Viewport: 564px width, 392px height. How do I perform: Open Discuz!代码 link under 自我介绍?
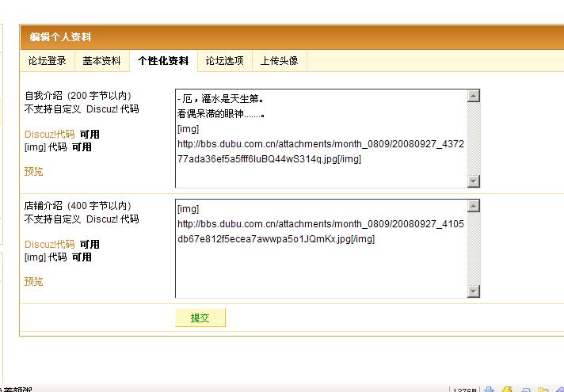(x=50, y=135)
